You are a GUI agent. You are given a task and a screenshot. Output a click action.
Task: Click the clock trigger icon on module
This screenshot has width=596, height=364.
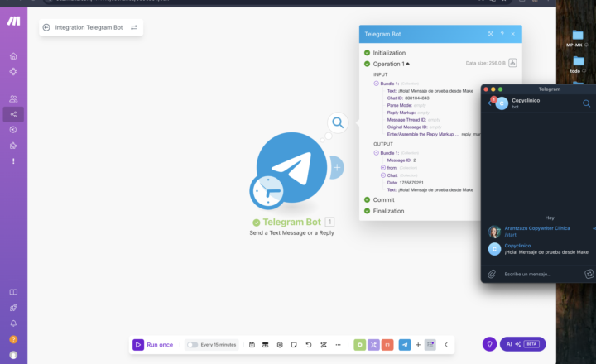click(x=267, y=191)
